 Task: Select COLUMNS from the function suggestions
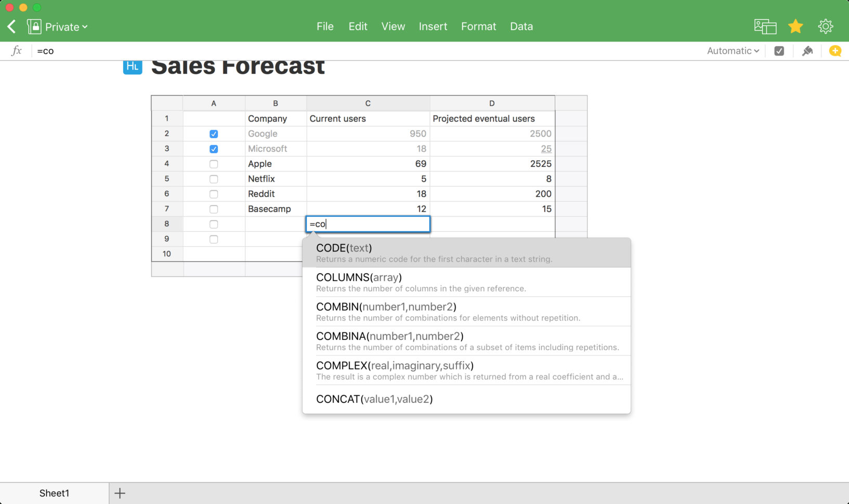coord(358,277)
